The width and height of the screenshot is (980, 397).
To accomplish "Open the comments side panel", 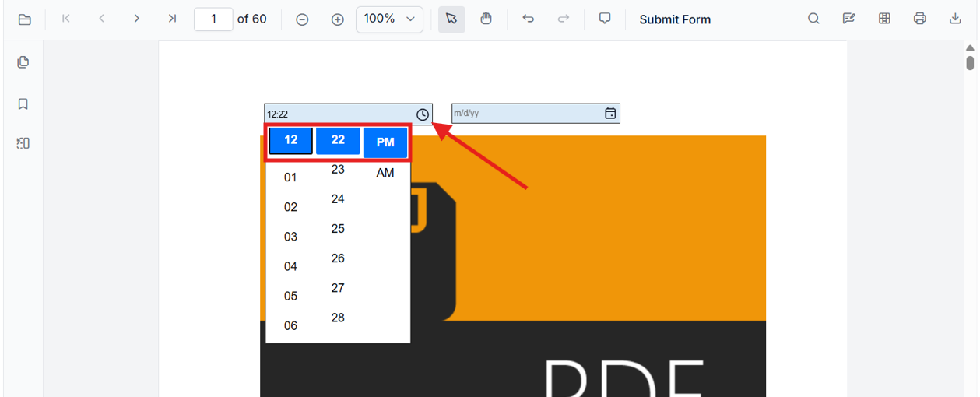I will point(23,143).
